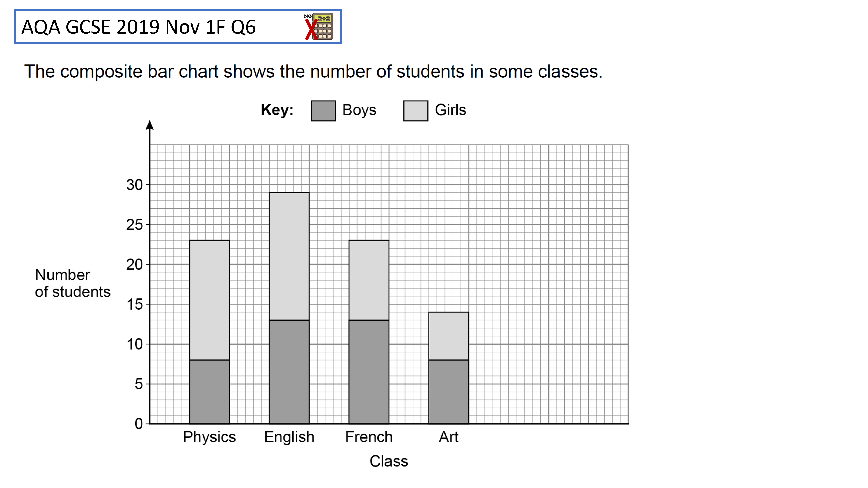Click the no-calculator icon in title box
Image resolution: width=868 pixels, height=488 pixels.
(x=318, y=27)
